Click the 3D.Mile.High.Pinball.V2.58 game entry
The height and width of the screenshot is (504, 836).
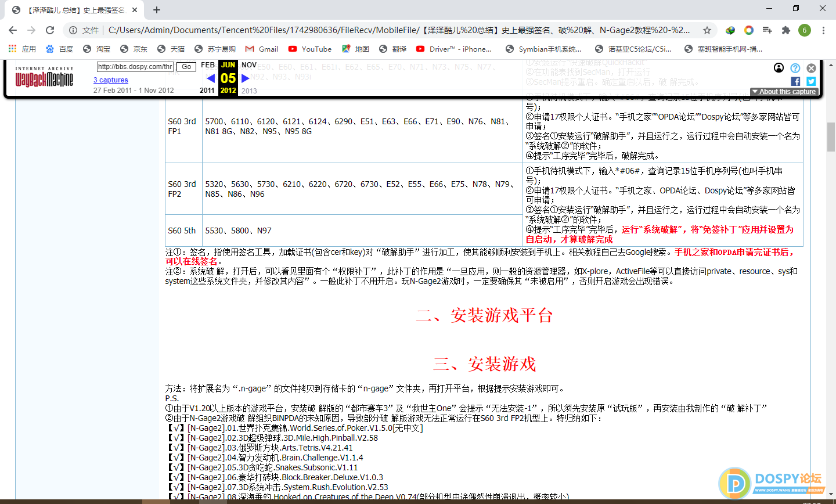[x=273, y=438]
